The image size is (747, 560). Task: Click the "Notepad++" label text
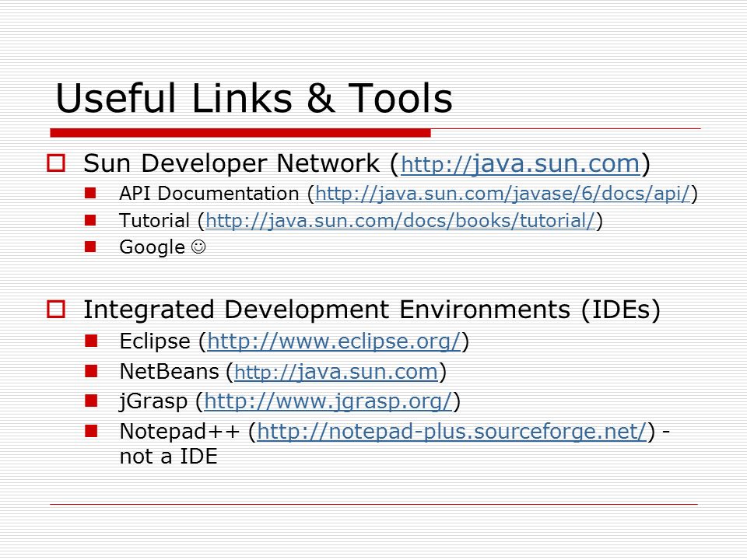180,432
